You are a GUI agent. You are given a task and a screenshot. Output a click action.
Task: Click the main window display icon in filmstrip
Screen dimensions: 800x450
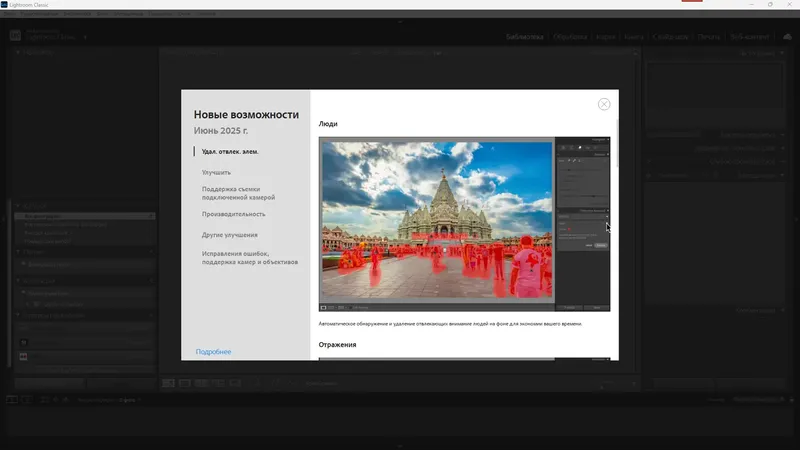pos(11,399)
